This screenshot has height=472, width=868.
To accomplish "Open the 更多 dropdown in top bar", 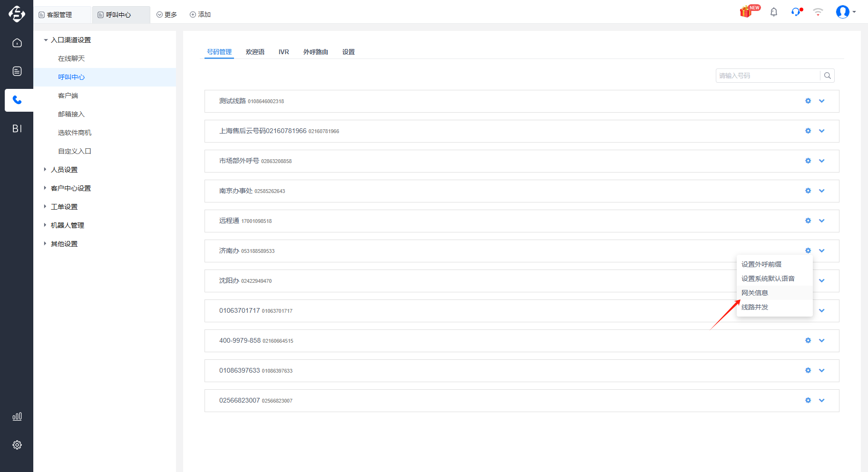I will click(x=167, y=15).
